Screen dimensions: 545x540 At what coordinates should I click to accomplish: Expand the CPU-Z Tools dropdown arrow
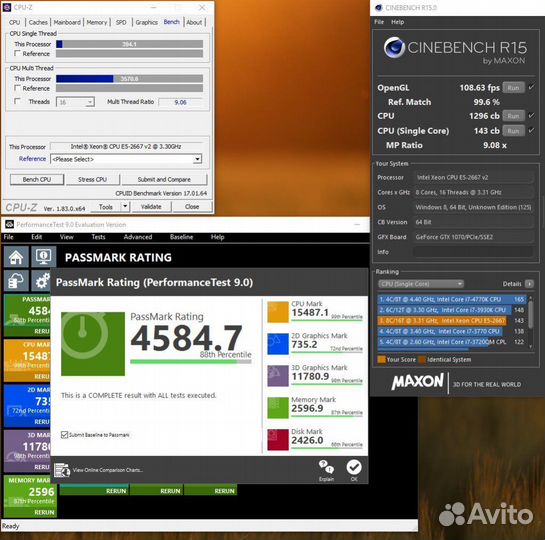click(x=125, y=207)
